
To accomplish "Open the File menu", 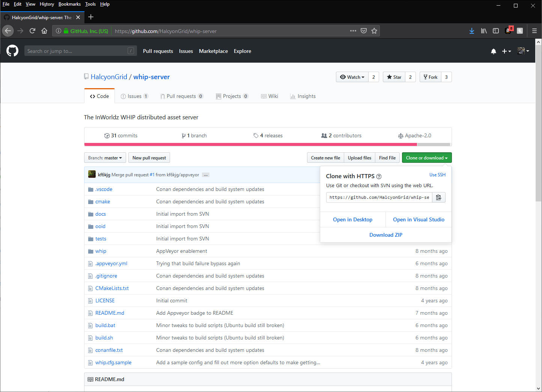I will [x=6, y=4].
